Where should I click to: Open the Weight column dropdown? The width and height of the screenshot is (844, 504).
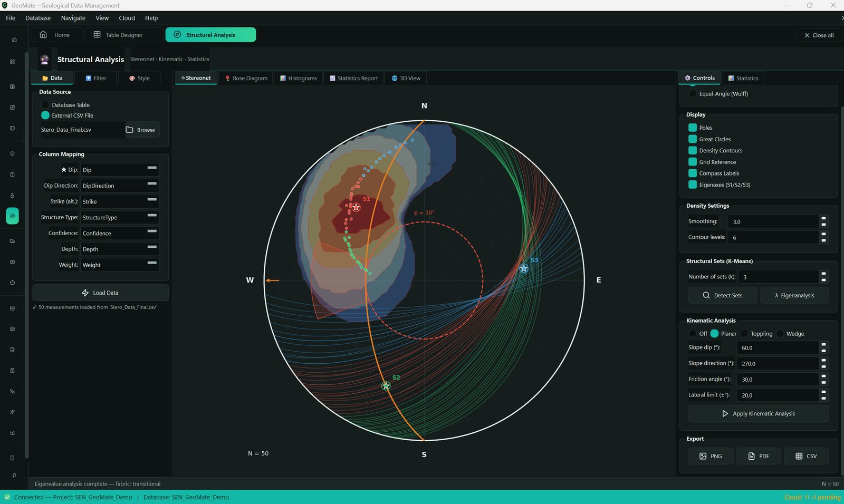(120, 265)
